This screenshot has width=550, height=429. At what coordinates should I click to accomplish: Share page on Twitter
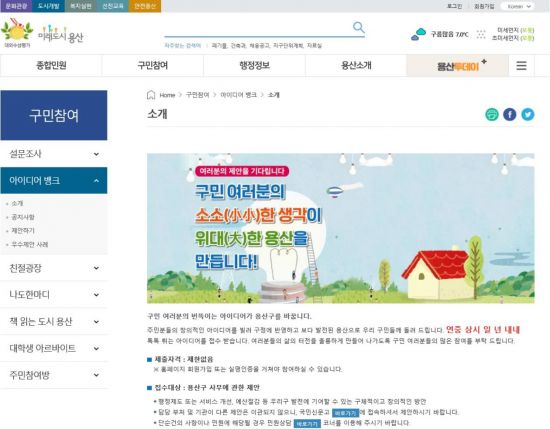click(x=528, y=114)
